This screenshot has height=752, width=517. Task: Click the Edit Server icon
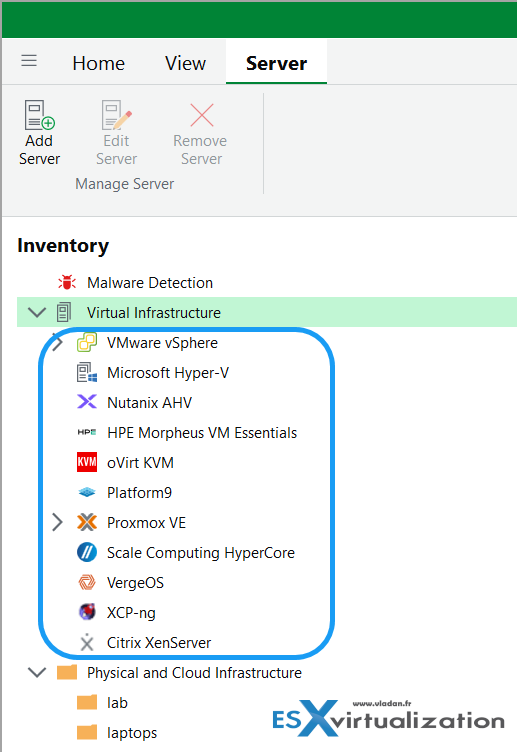coord(117,115)
